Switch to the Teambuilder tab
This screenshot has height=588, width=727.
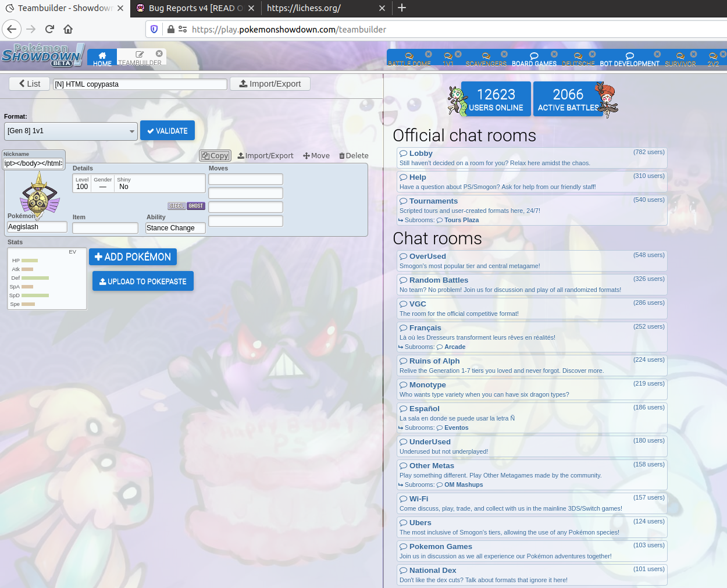pyautogui.click(x=141, y=57)
